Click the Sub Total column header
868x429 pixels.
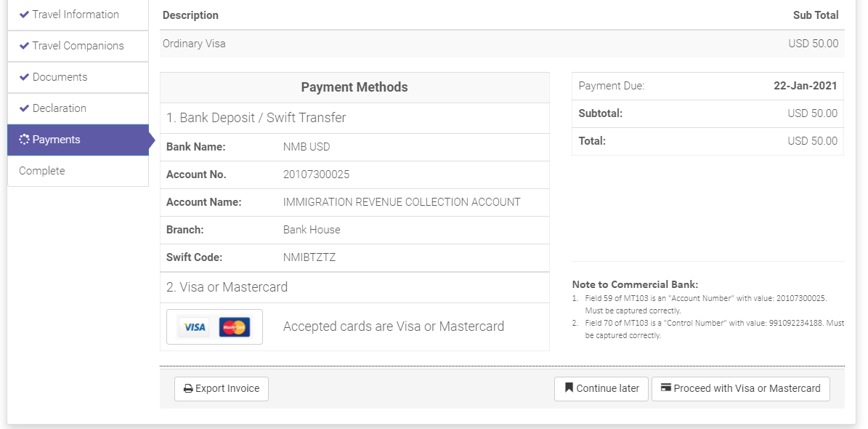point(816,15)
